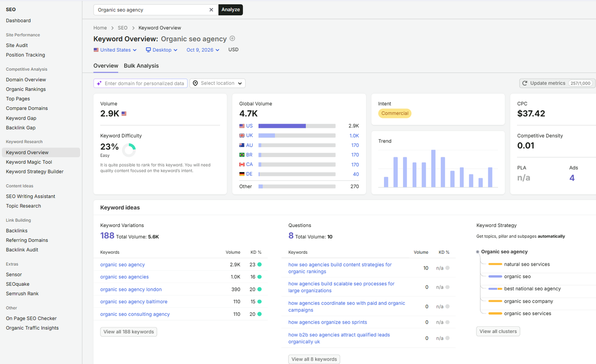The width and height of the screenshot is (596, 364).
Task: Click the UK flag in Global Volume
Action: pyautogui.click(x=242, y=136)
